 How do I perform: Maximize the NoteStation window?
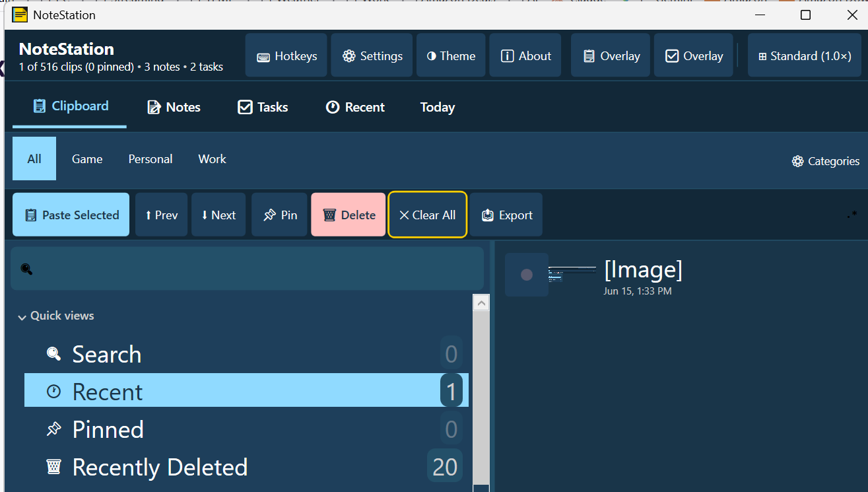click(x=805, y=15)
